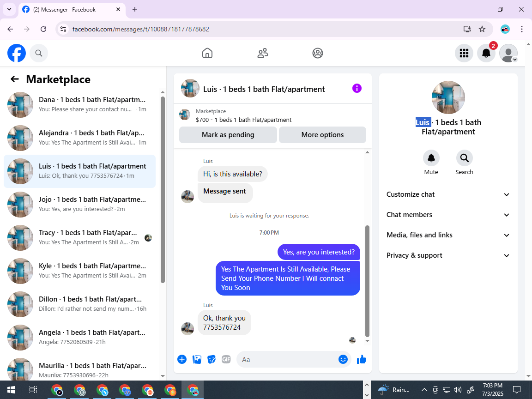Go to the Home feed icon
Image resolution: width=532 pixels, height=399 pixels.
click(x=207, y=53)
